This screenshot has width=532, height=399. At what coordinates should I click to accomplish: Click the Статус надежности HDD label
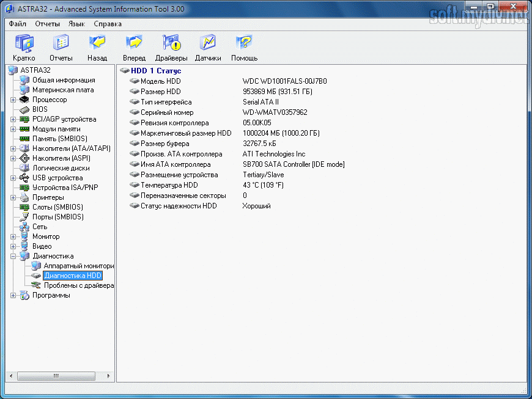tap(179, 206)
